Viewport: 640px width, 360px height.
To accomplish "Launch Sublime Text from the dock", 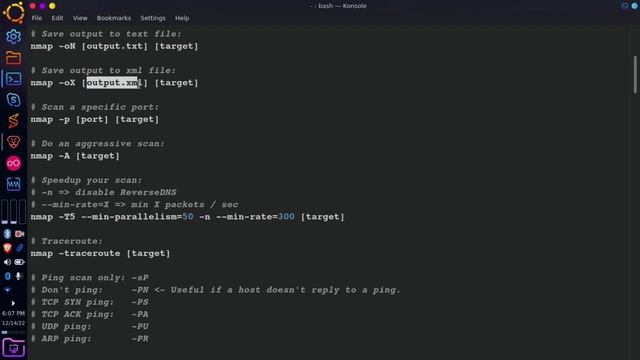I will [x=13, y=121].
